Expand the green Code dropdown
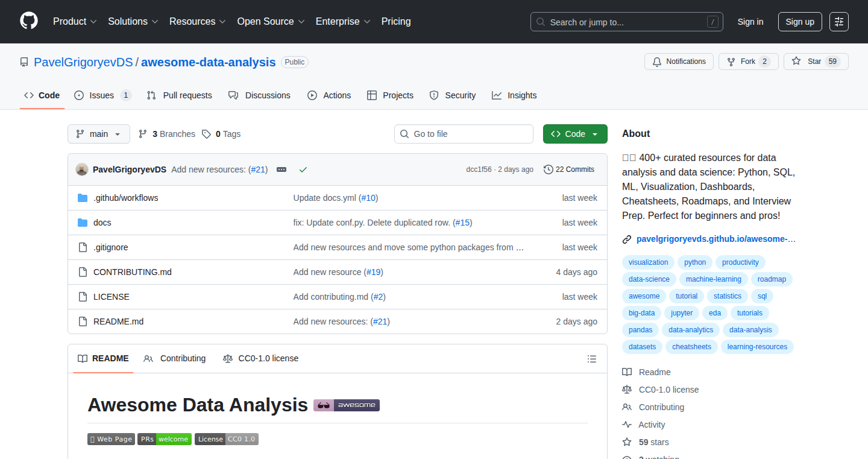Viewport: 868px width, 459px height. point(575,134)
